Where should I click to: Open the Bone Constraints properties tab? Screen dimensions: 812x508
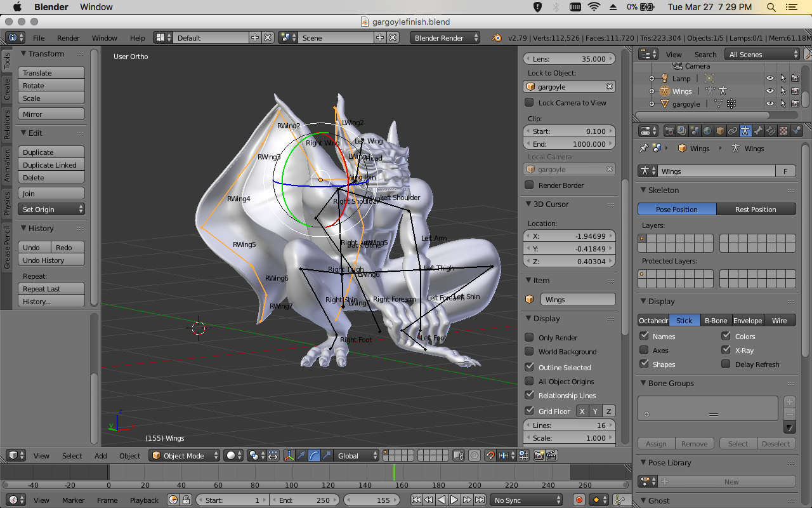pyautogui.click(x=771, y=131)
